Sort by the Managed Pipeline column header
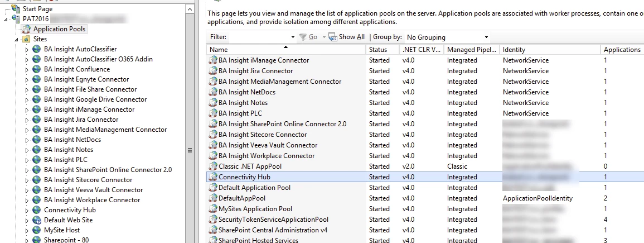Screen dimensions: 644x243 472,49
